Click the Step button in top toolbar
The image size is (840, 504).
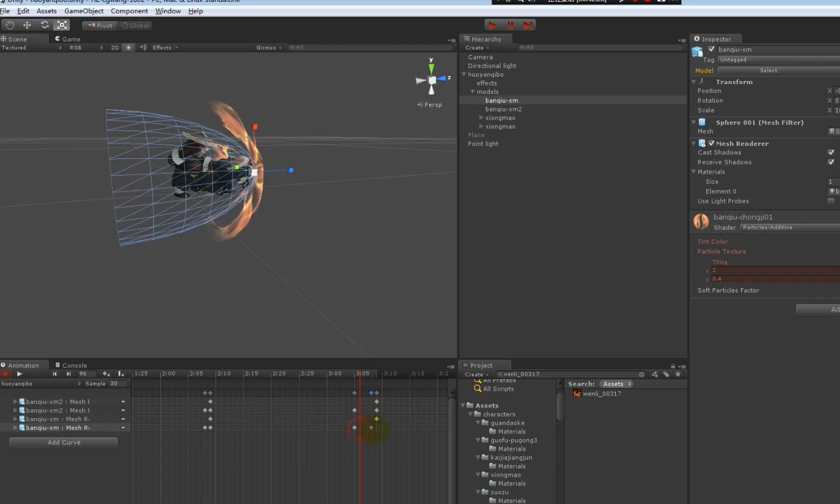pos(527,25)
